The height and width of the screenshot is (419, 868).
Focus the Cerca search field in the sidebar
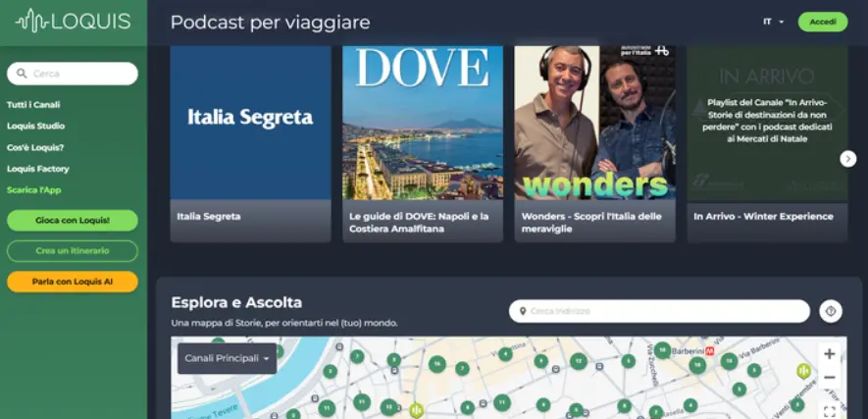click(x=73, y=74)
